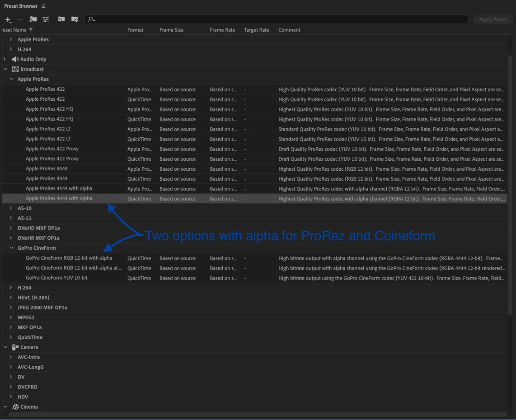
Task: Select Apple ProRes 422 Proxy QuickTime preset
Action: (254, 159)
